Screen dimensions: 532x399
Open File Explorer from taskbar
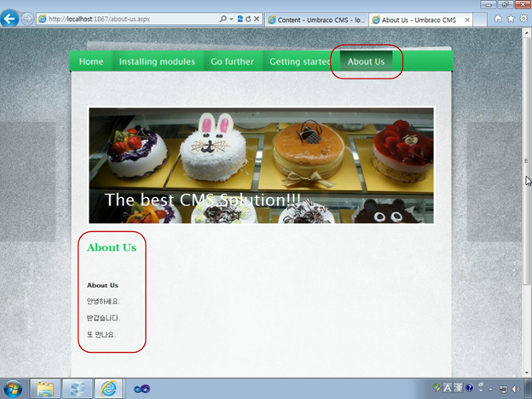coord(45,389)
